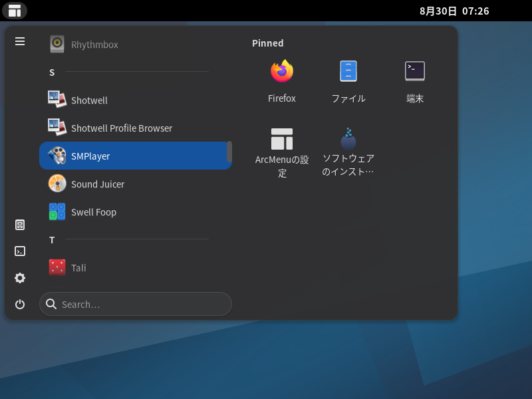Viewport: 532px width, 399px height.
Task: Click the power button in sidebar
Action: click(20, 304)
